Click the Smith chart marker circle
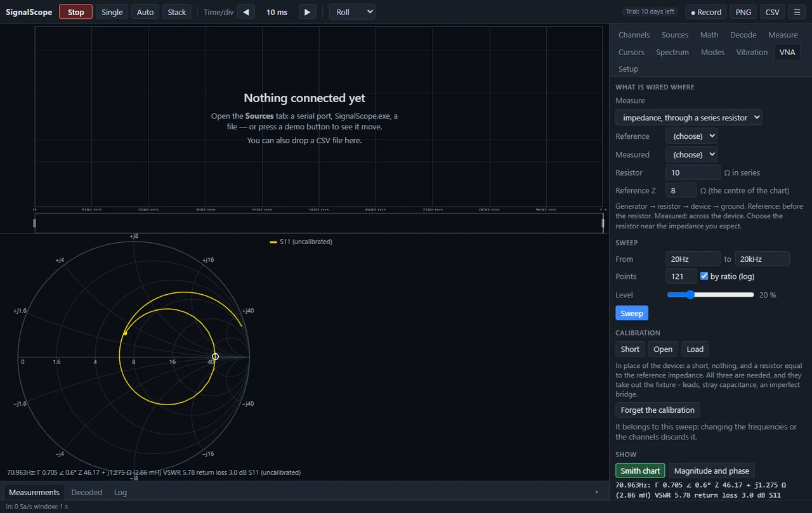 pyautogui.click(x=215, y=356)
